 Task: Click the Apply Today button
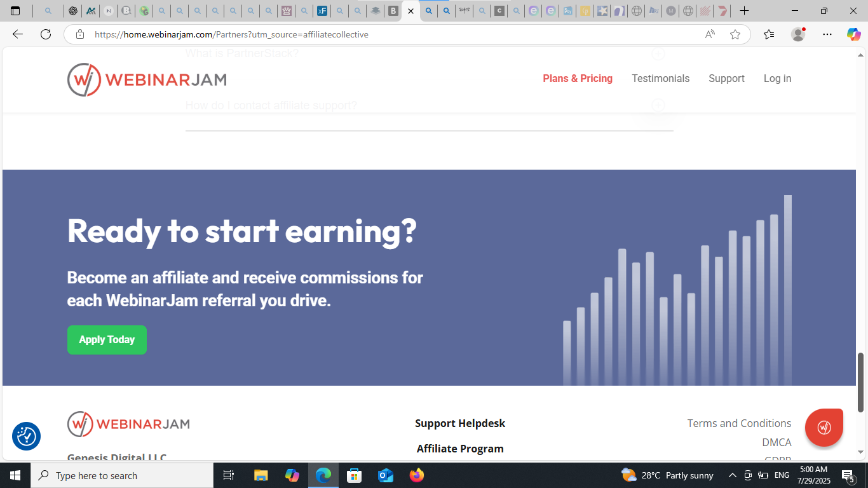tap(107, 340)
